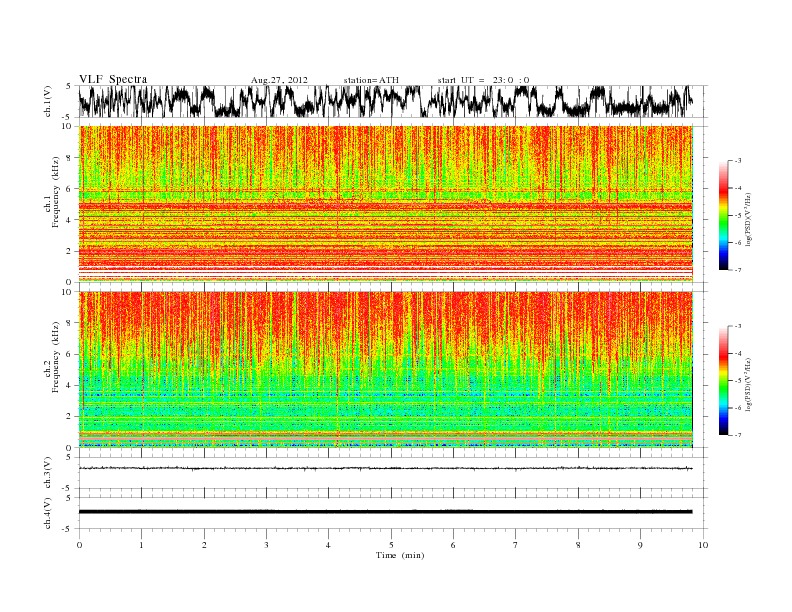Image resolution: width=792 pixels, height=612 pixels.
Task: Click the "VLF Spectra" plot title
Action: [x=113, y=79]
